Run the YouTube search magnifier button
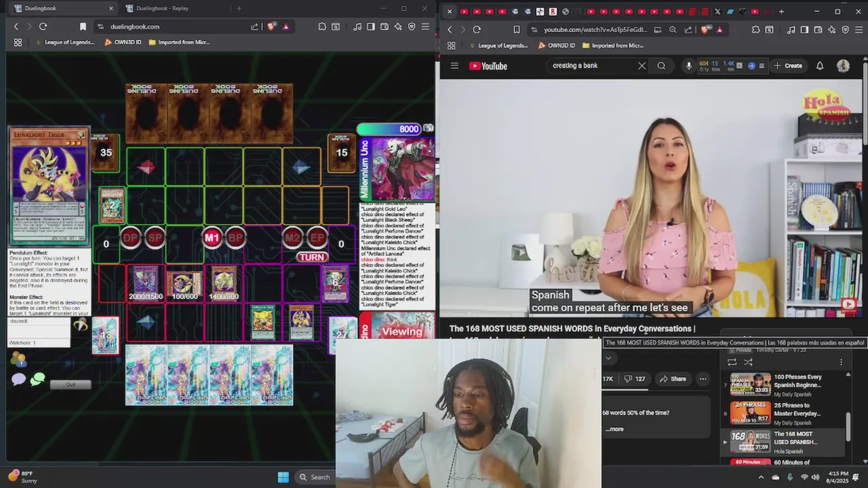The height and width of the screenshot is (488, 868). [x=661, y=66]
